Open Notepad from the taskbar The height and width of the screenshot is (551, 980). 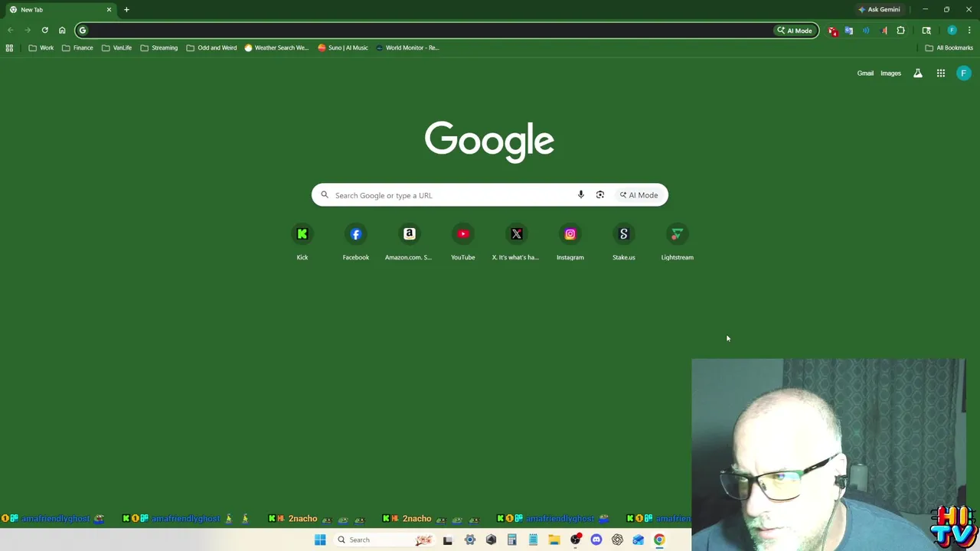click(x=533, y=540)
